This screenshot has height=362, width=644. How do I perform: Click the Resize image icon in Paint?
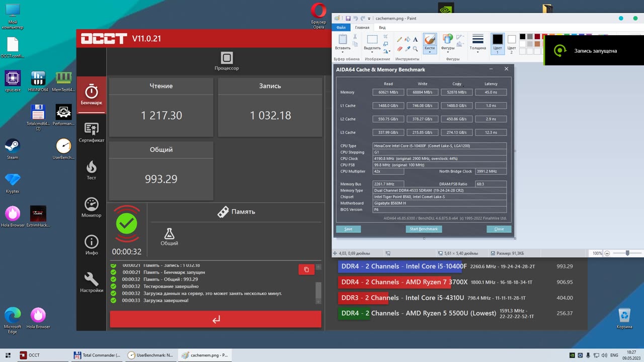tap(386, 44)
